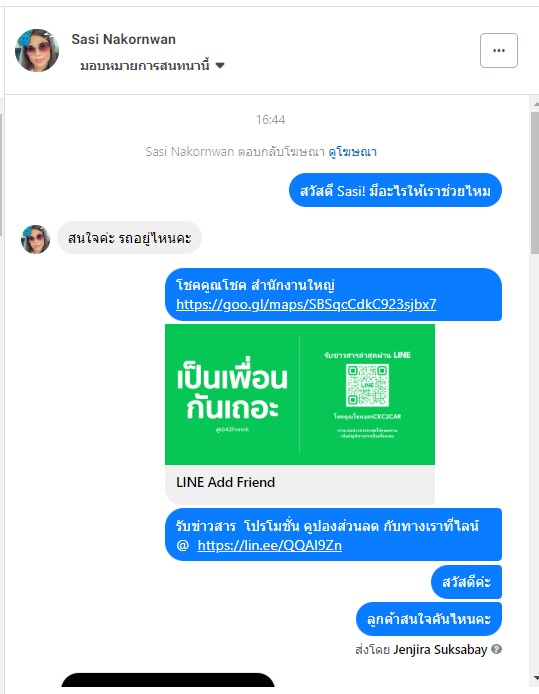Click the chat vertical scrollbar thumb
The width and height of the screenshot is (539, 694).
(x=535, y=183)
